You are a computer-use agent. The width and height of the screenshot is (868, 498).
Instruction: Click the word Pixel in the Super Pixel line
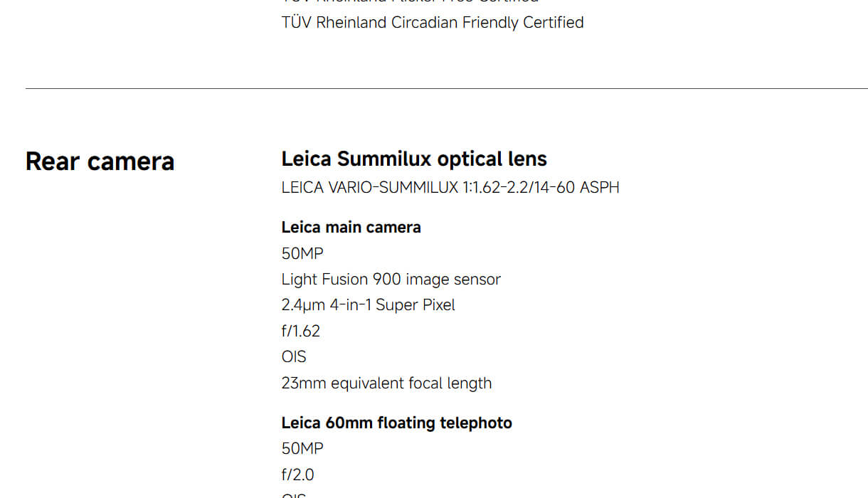coord(439,305)
